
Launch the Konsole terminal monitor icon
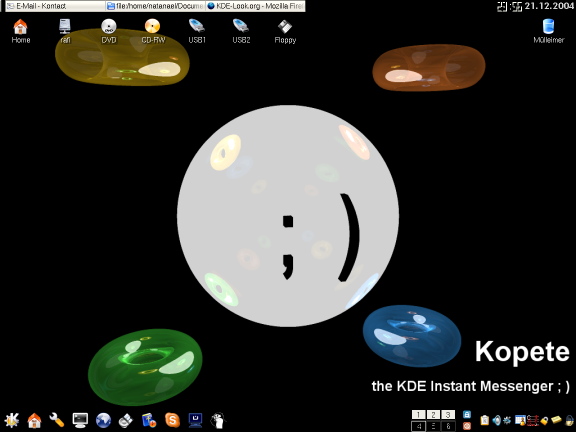pyautogui.click(x=80, y=420)
